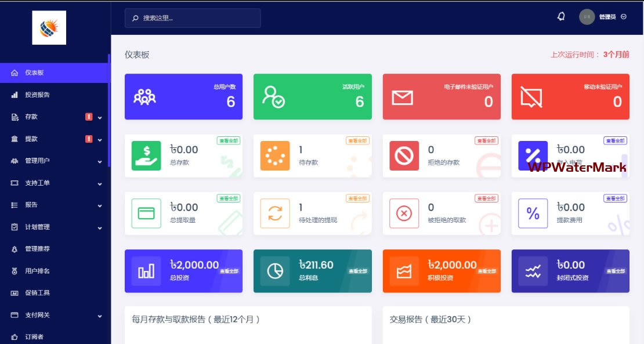Click the 搜索这里 search field
The width and height of the screenshot is (644, 344).
[193, 18]
